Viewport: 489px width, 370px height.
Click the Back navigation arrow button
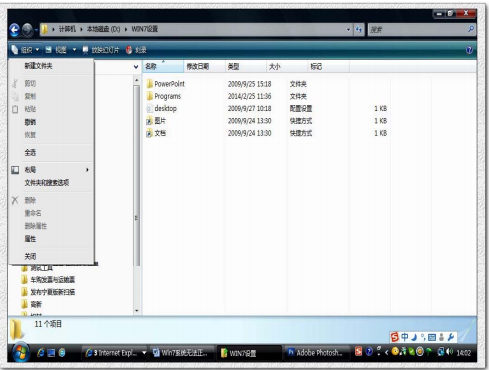click(14, 30)
